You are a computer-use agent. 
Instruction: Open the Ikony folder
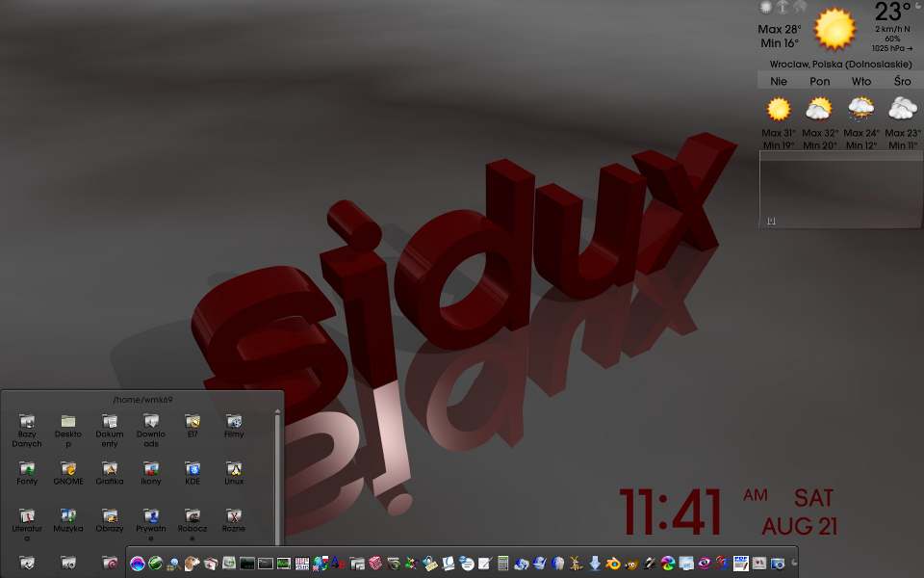151,474
